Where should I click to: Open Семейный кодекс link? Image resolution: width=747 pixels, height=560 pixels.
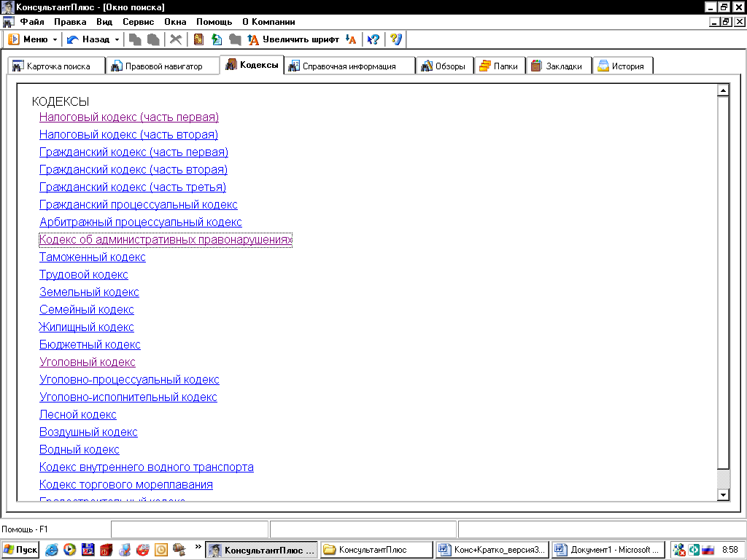coord(86,309)
